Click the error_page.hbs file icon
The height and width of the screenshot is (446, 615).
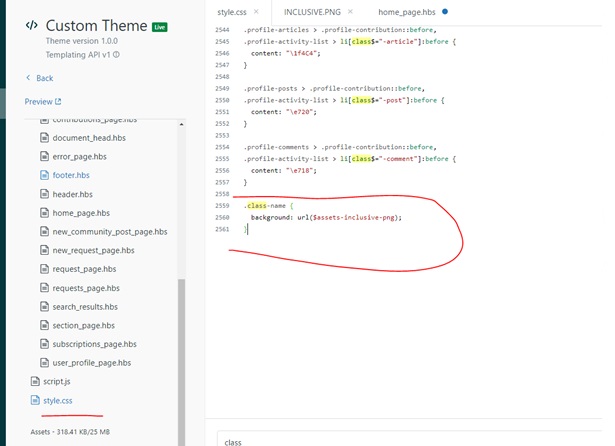(44, 157)
